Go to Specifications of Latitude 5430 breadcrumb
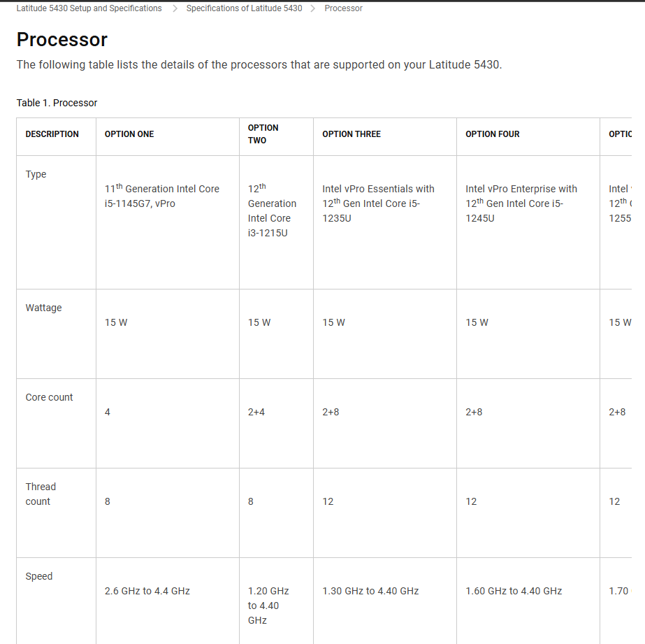This screenshot has width=645, height=644. (244, 8)
